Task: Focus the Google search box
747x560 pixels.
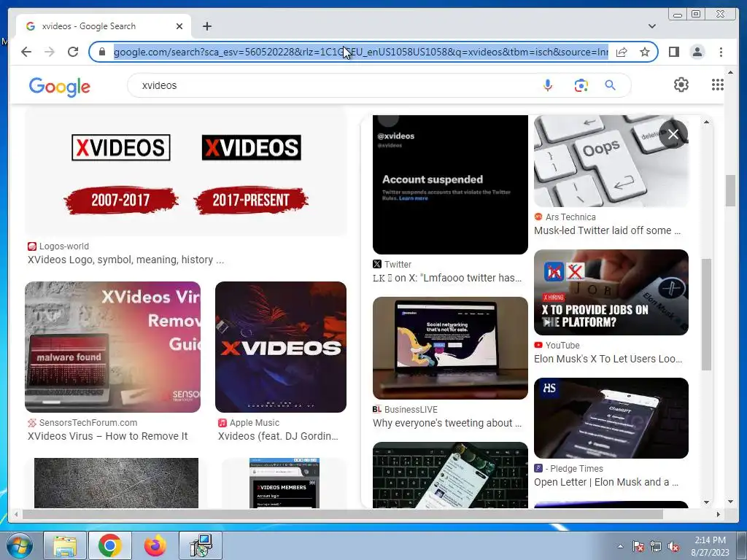Action: (333, 85)
